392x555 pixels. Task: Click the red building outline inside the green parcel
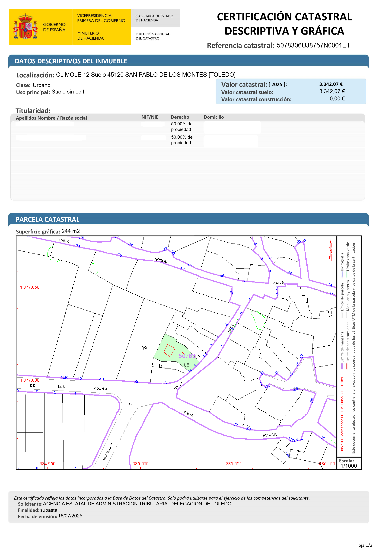click(169, 350)
